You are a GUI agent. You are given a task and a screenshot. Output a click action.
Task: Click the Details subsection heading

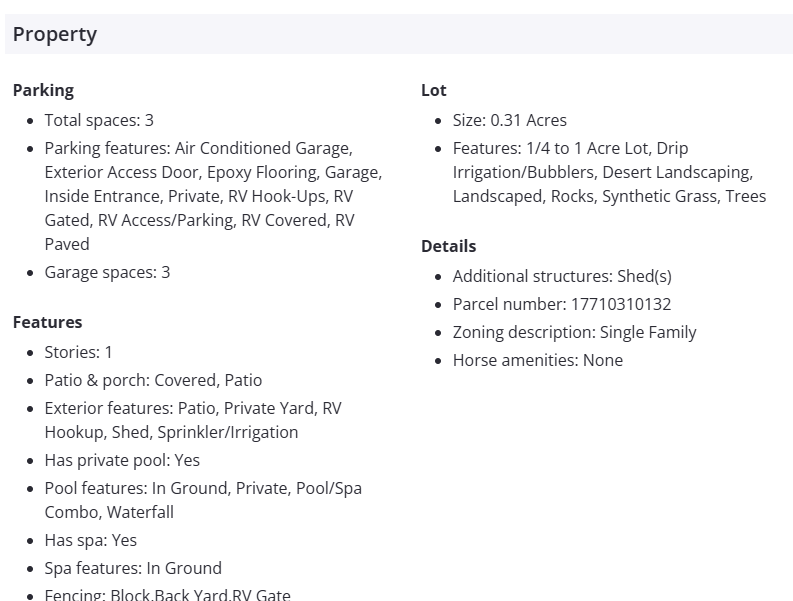click(448, 246)
